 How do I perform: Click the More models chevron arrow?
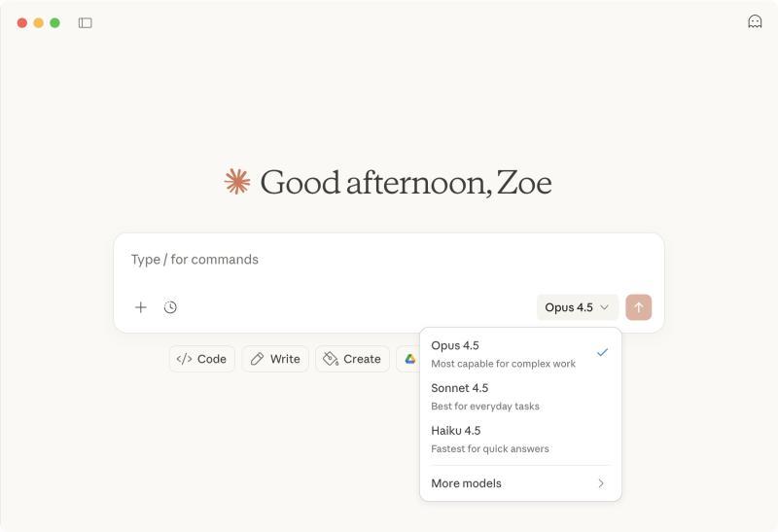[601, 483]
